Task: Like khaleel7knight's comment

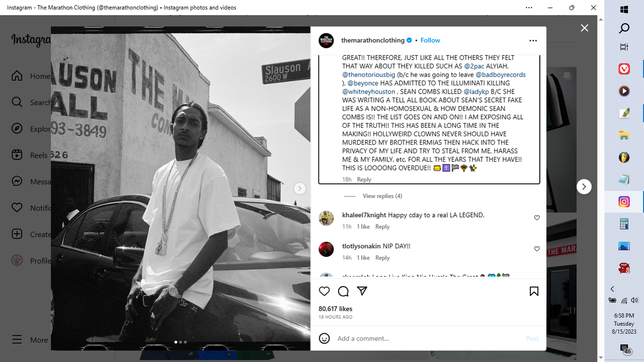Action: 537,218
